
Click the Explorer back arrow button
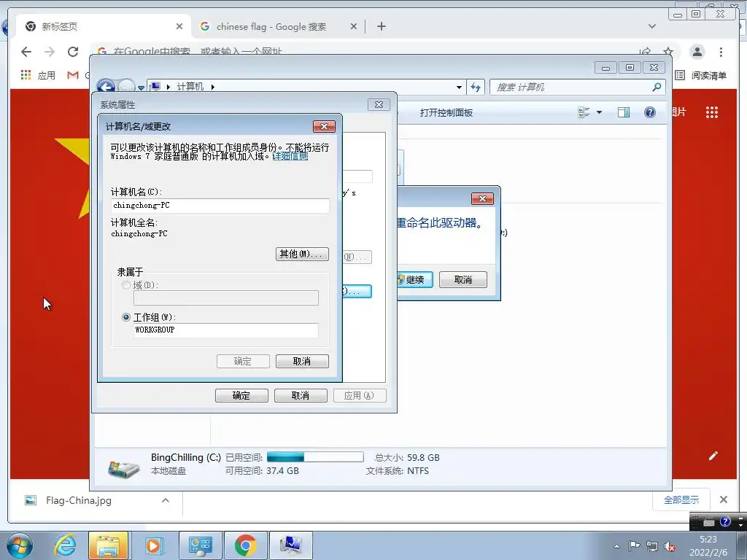click(x=106, y=87)
